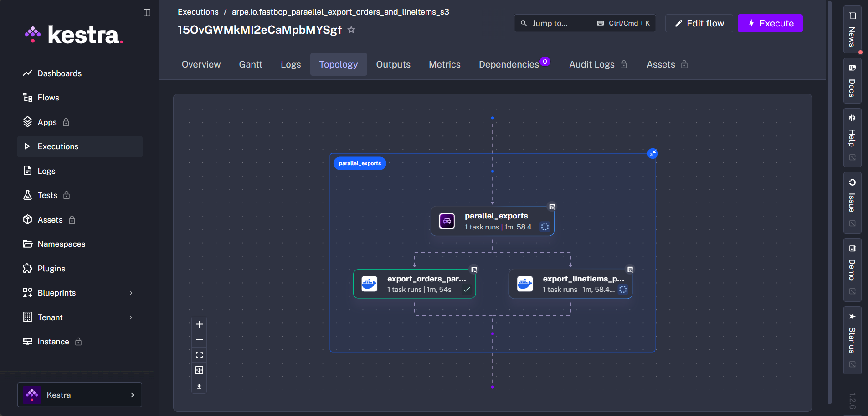This screenshot has width=868, height=416.
Task: Zoom in on the topology graph
Action: tap(199, 324)
